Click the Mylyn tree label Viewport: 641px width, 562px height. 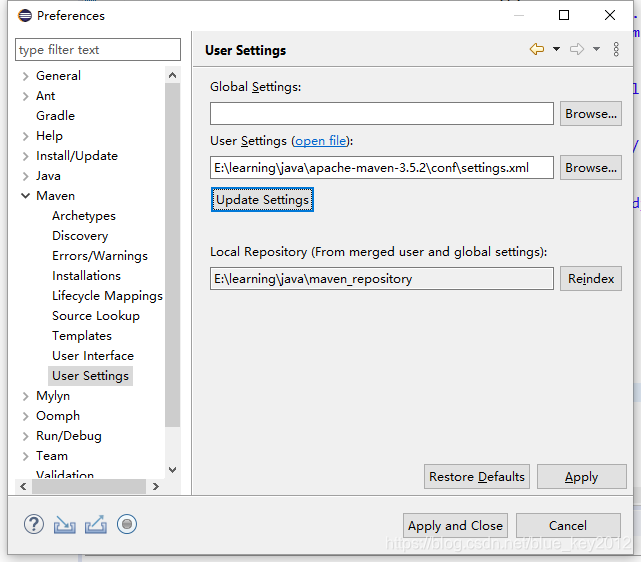[53, 396]
